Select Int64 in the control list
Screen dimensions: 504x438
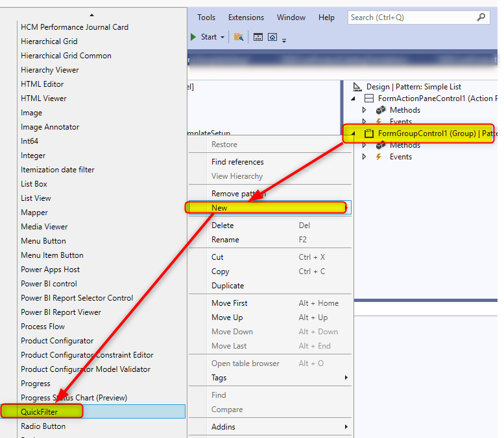point(29,141)
